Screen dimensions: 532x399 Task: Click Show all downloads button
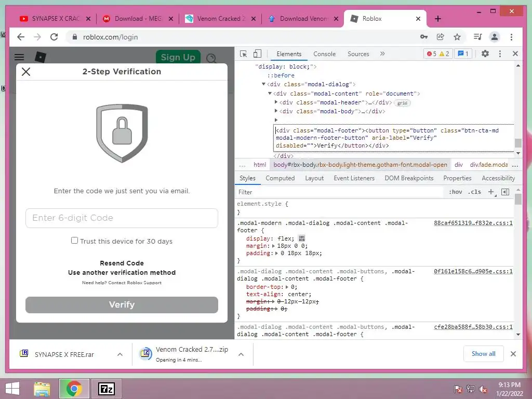coord(484,354)
